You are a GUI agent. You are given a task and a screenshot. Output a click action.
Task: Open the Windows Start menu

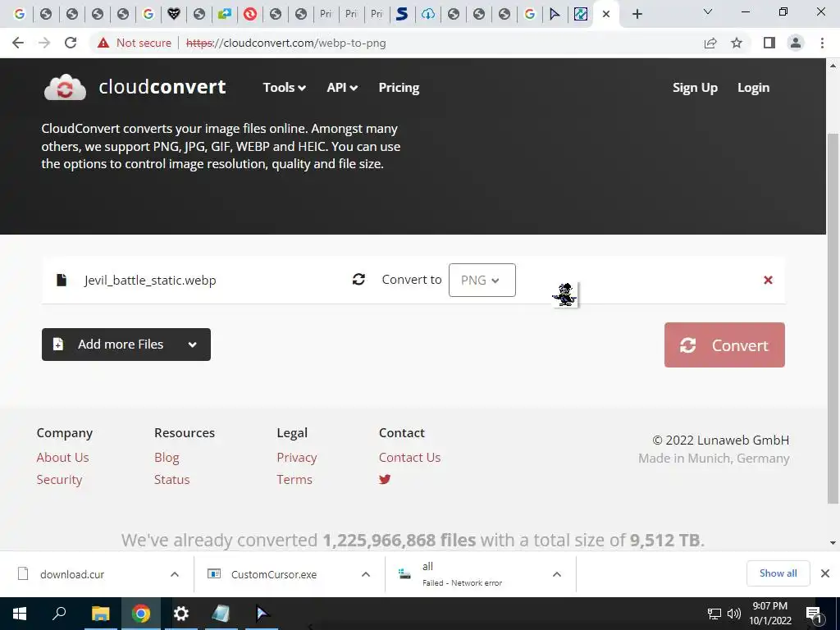point(20,614)
